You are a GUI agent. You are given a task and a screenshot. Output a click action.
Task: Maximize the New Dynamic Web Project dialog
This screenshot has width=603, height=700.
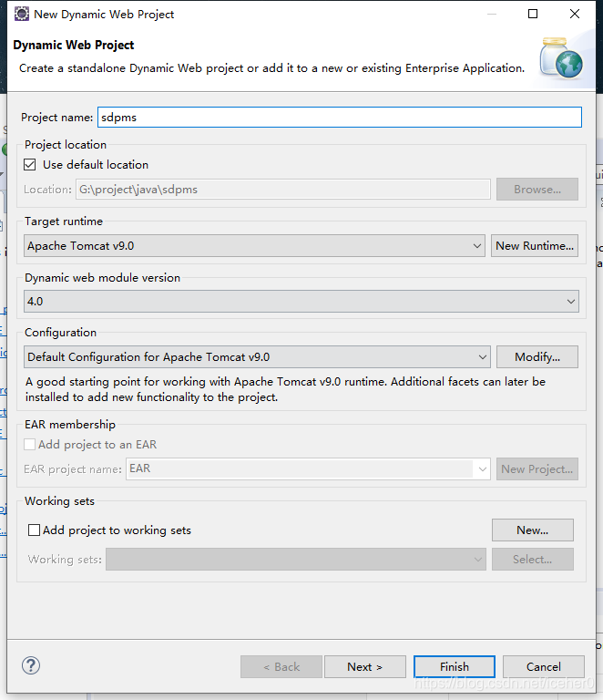point(533,14)
